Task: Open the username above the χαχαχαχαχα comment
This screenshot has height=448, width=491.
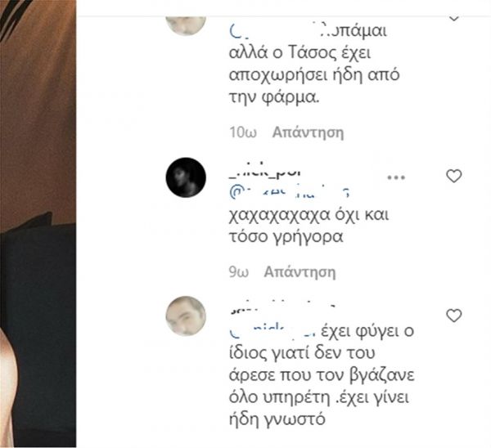Action: point(264,172)
